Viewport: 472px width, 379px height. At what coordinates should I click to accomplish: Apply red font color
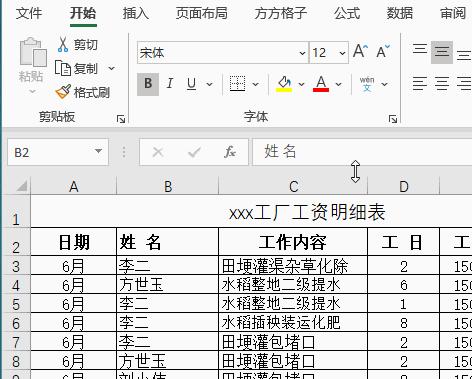pyautogui.click(x=321, y=84)
